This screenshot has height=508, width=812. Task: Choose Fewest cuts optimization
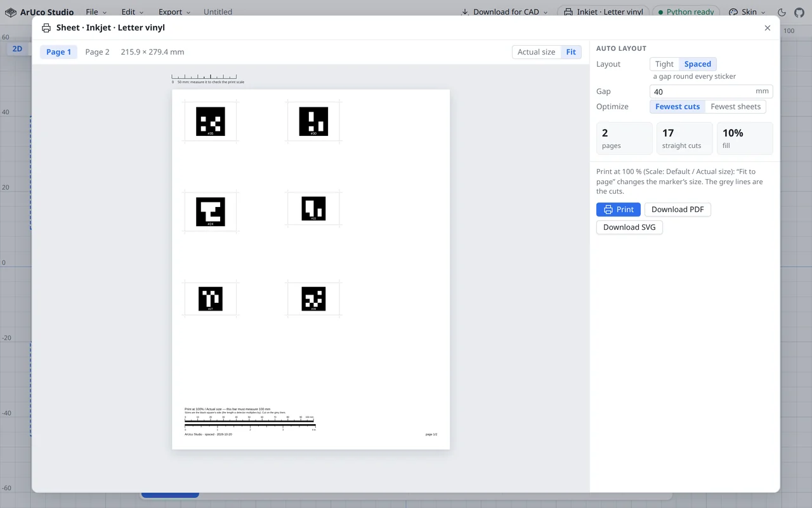(x=678, y=107)
